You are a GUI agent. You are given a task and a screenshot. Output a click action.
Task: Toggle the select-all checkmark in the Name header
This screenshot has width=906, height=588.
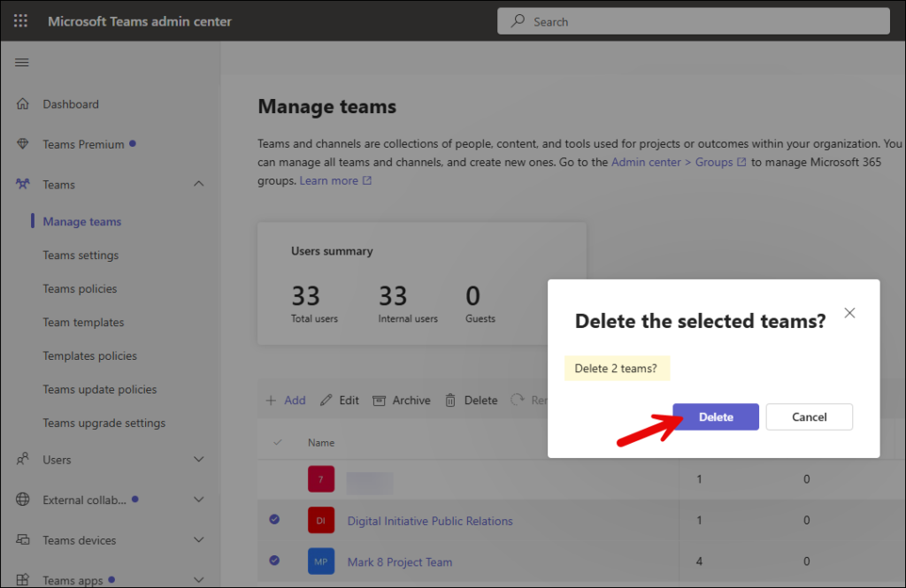(277, 441)
